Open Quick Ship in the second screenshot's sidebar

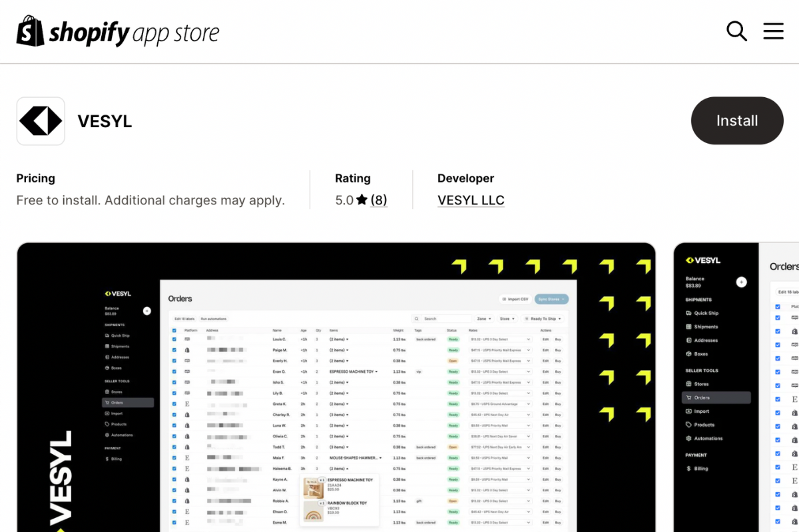pyautogui.click(x=702, y=313)
